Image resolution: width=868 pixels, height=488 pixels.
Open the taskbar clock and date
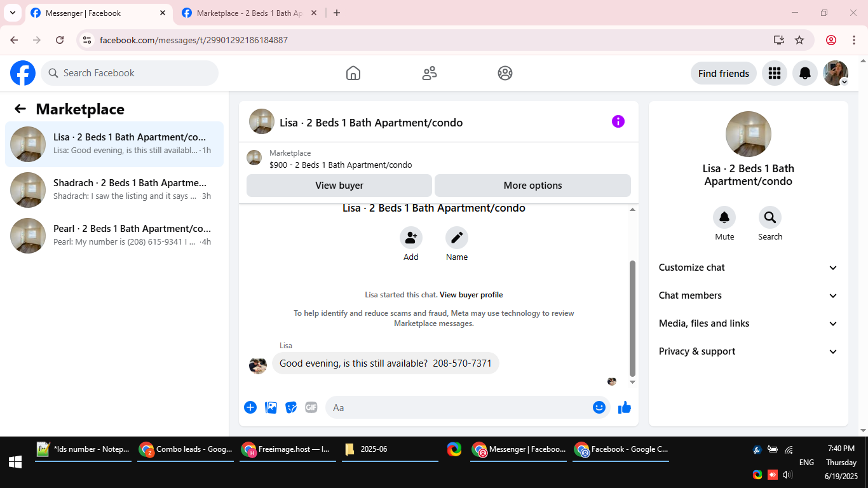[841, 462]
